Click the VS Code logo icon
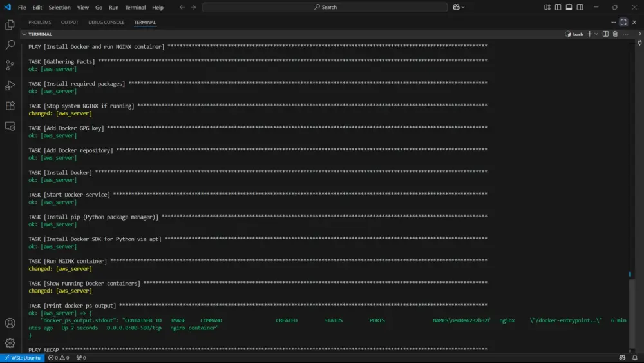The width and height of the screenshot is (644, 363). [7, 7]
